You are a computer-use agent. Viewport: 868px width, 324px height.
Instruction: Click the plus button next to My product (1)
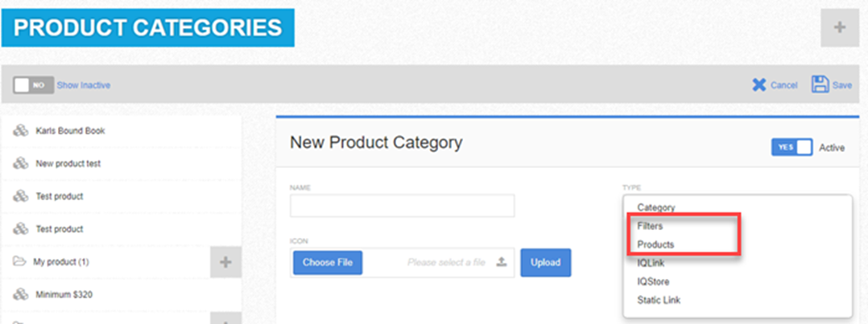pos(225,262)
